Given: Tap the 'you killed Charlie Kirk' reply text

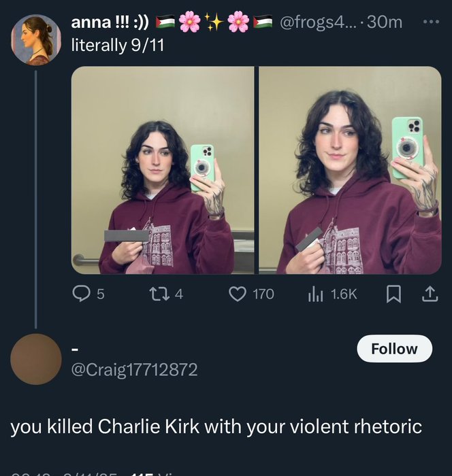Looking at the screenshot, I should 216,427.
